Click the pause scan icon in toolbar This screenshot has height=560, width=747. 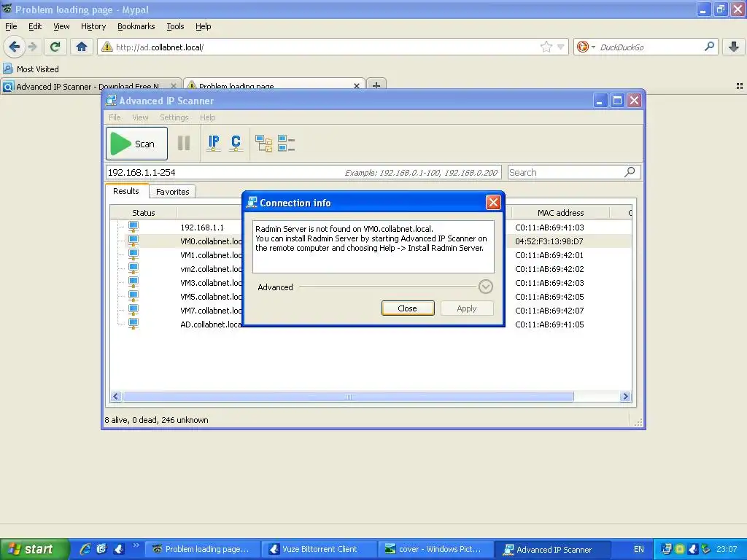click(x=183, y=144)
